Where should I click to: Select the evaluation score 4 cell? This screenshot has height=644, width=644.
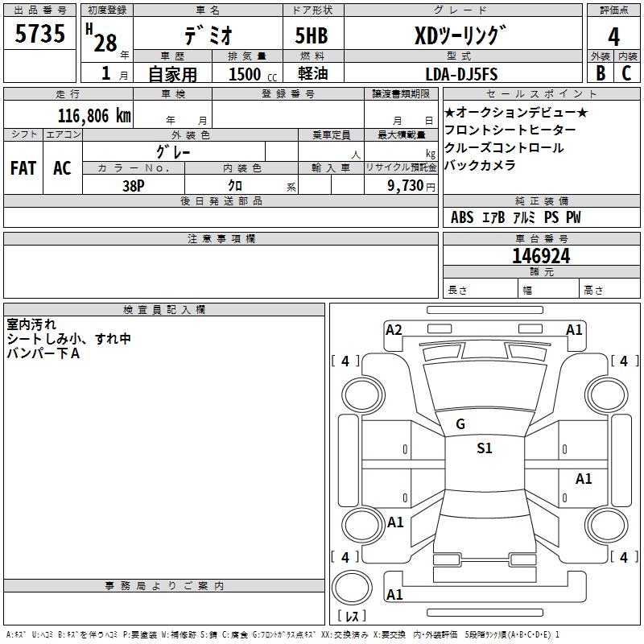click(613, 36)
